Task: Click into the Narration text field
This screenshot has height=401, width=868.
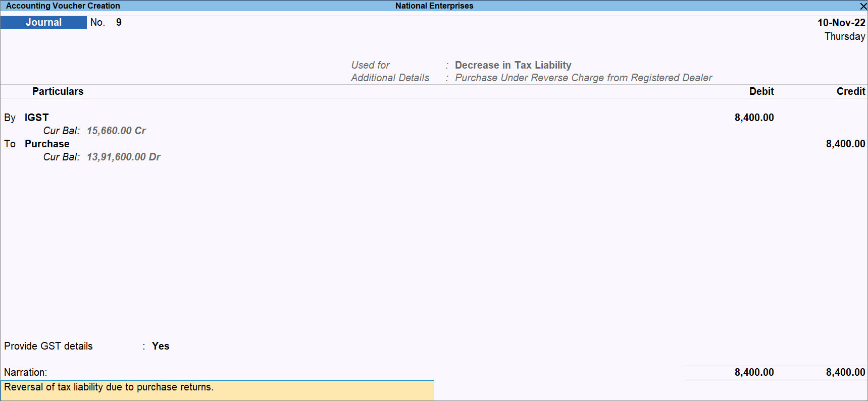Action: [x=217, y=390]
